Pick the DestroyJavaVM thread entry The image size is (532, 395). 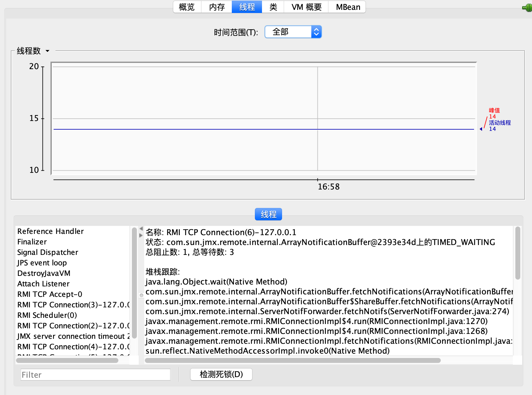[x=44, y=273]
